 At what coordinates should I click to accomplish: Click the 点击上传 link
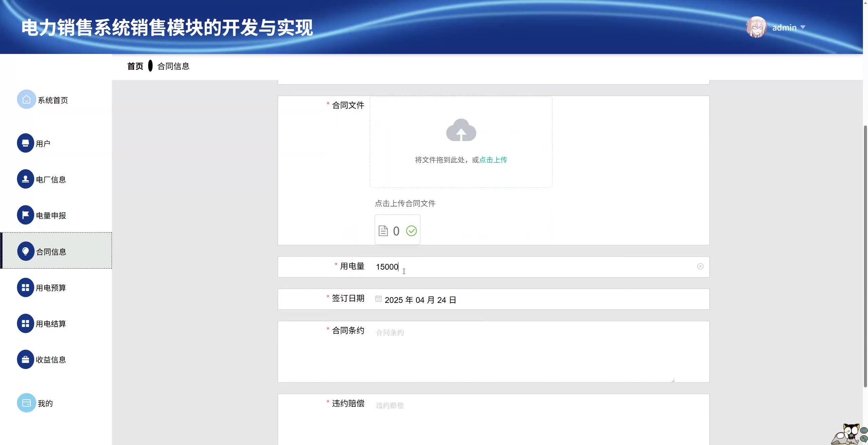coord(493,160)
